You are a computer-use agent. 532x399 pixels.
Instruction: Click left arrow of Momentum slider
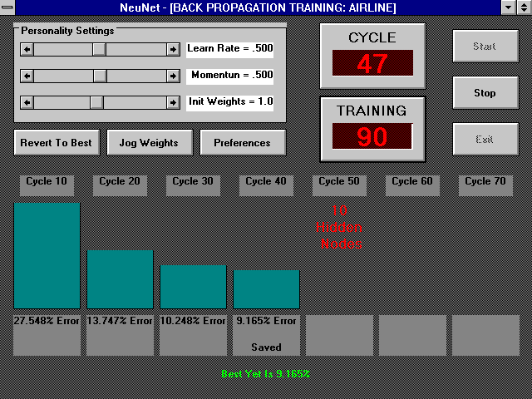point(27,76)
